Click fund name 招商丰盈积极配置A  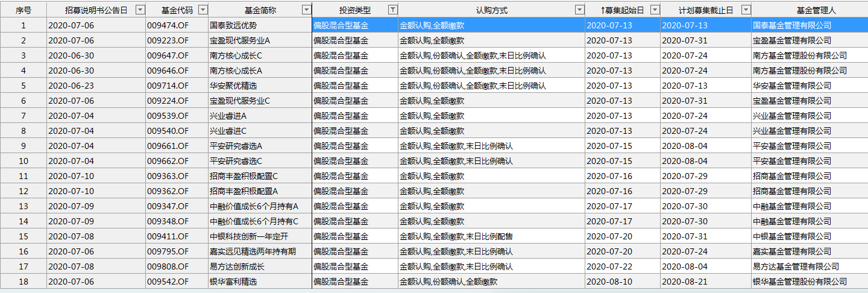[244, 191]
